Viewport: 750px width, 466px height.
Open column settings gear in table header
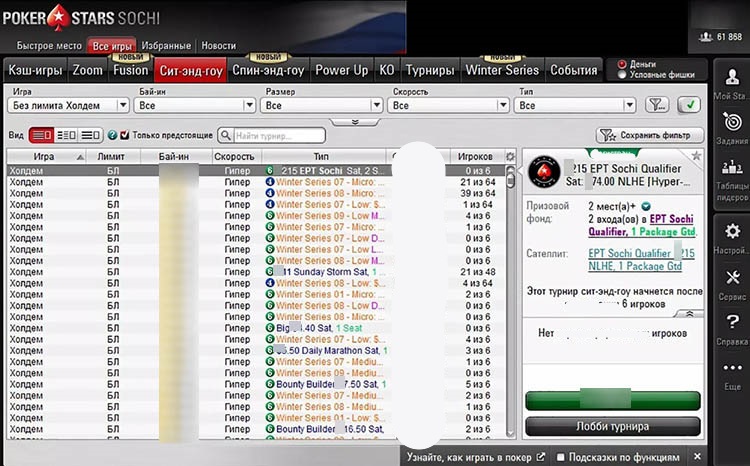coord(510,156)
